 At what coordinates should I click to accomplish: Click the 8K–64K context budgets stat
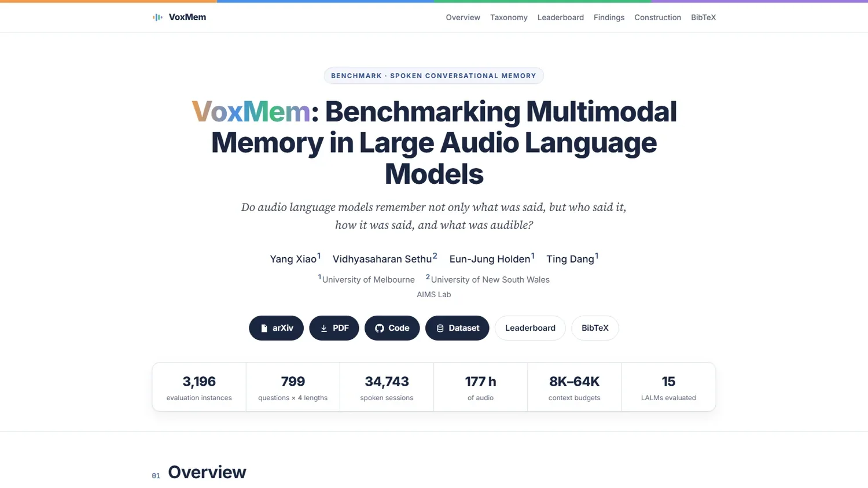tap(575, 387)
